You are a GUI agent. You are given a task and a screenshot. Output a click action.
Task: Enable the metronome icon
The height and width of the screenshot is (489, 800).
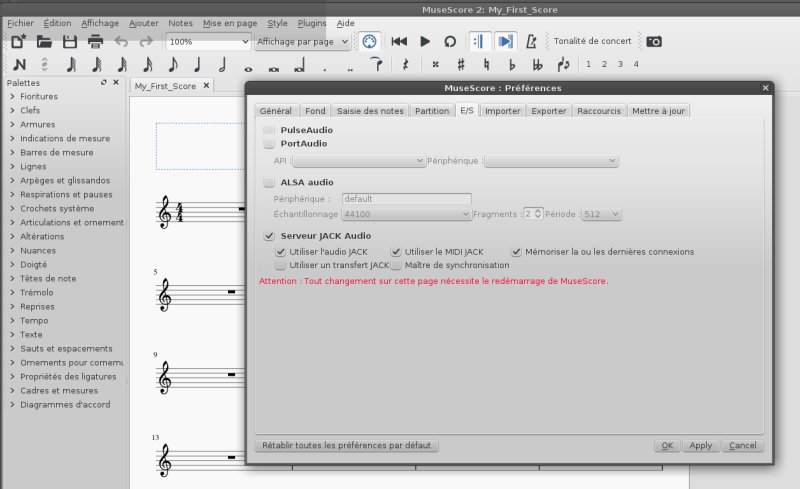click(x=531, y=41)
